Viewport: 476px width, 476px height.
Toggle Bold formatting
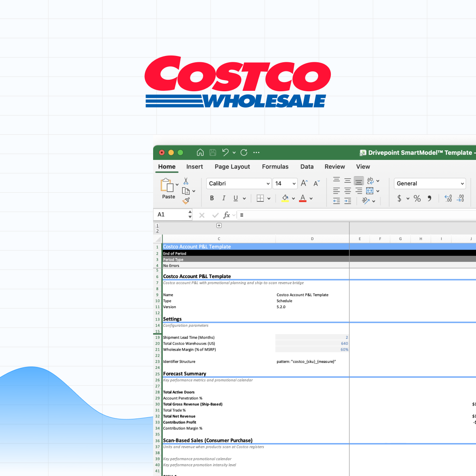tap(212, 198)
